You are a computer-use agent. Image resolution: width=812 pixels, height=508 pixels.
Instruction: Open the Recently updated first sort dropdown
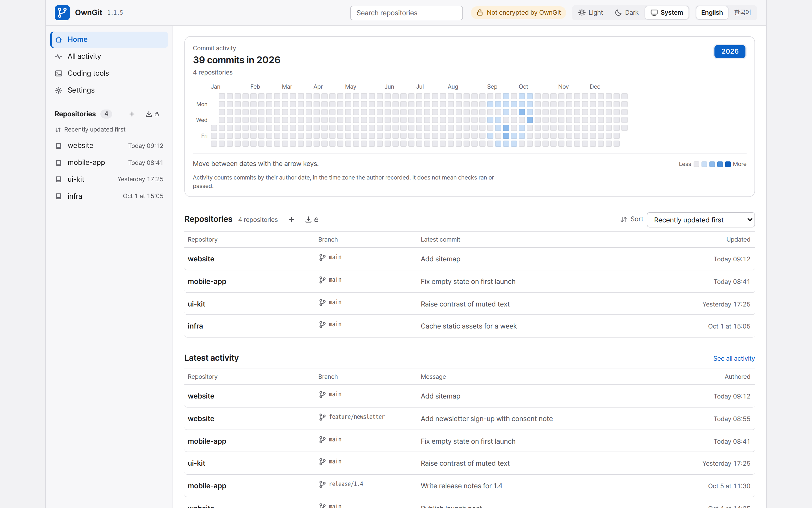(701, 220)
